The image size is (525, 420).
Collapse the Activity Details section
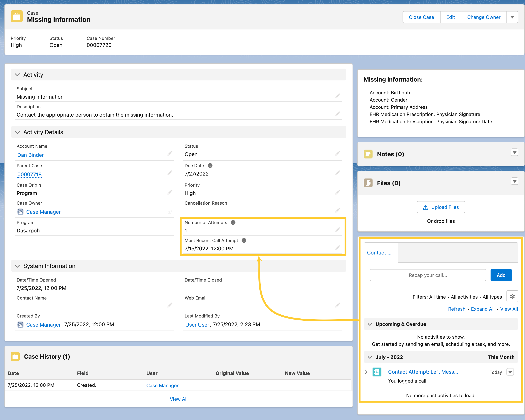(17, 132)
